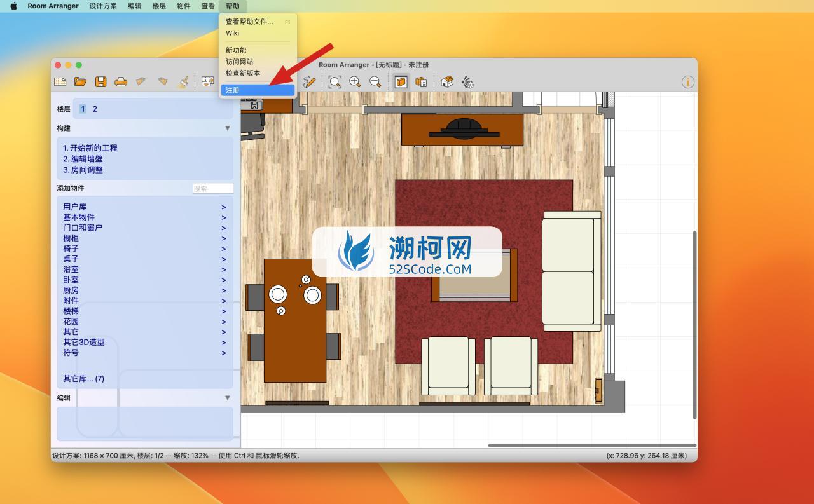Click the new project icon in toolbar
Screen dimensions: 814x504
(x=60, y=81)
